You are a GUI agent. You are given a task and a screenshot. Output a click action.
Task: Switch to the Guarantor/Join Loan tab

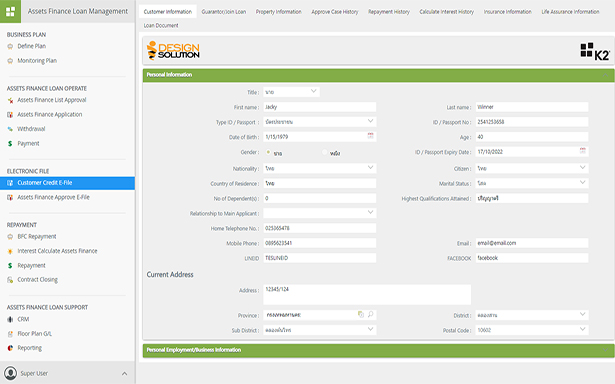[x=224, y=12]
